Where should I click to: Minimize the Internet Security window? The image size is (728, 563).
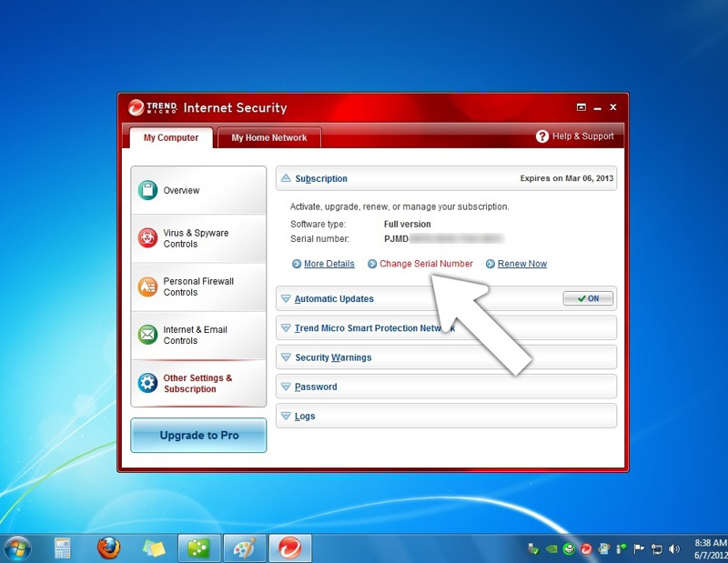pyautogui.click(x=598, y=107)
